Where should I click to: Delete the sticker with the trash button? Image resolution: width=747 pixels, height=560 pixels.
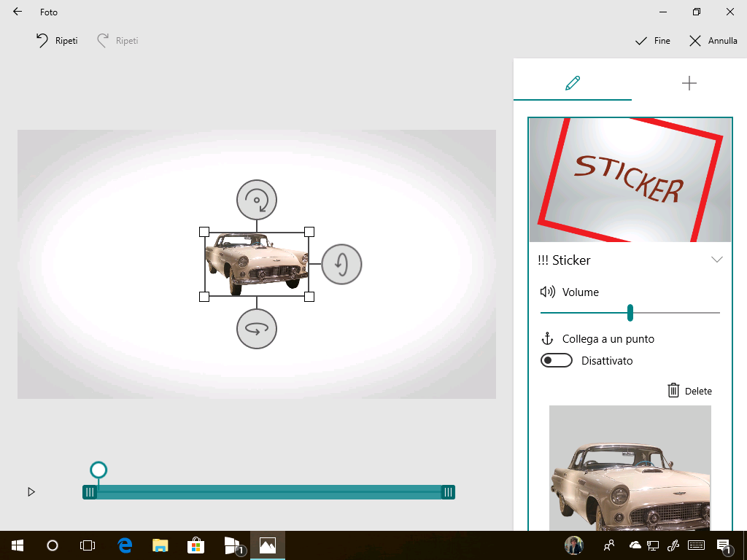(689, 391)
